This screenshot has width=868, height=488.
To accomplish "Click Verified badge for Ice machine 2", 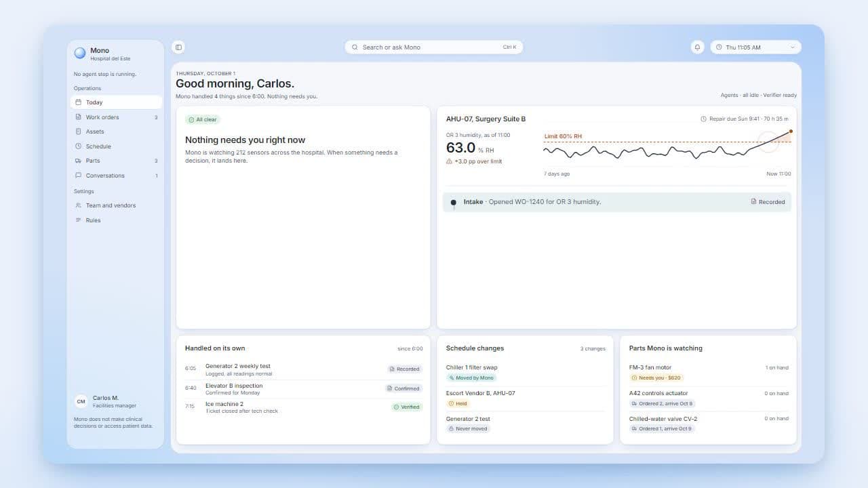I will (407, 407).
